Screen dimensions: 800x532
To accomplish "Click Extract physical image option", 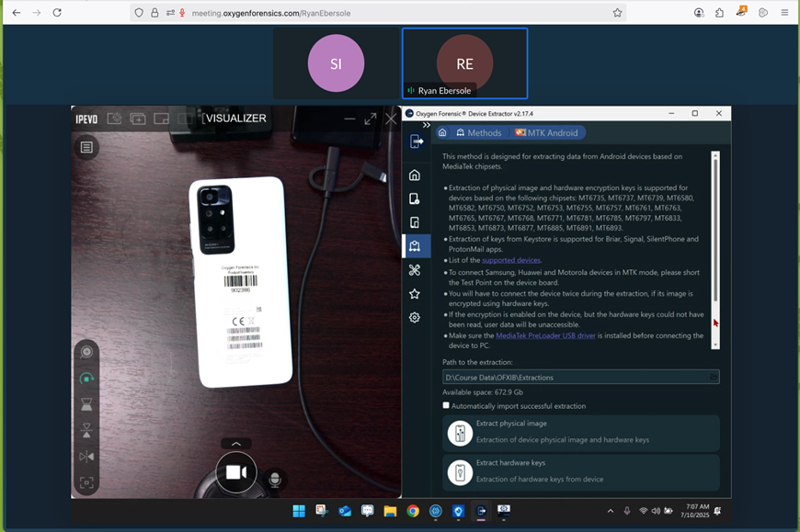I will click(581, 432).
